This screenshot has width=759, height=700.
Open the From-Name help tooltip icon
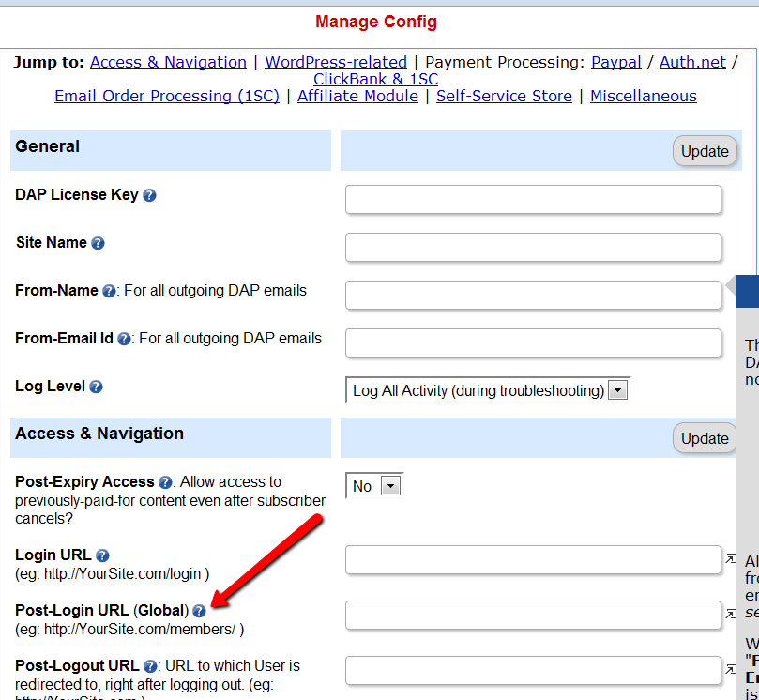point(109,292)
